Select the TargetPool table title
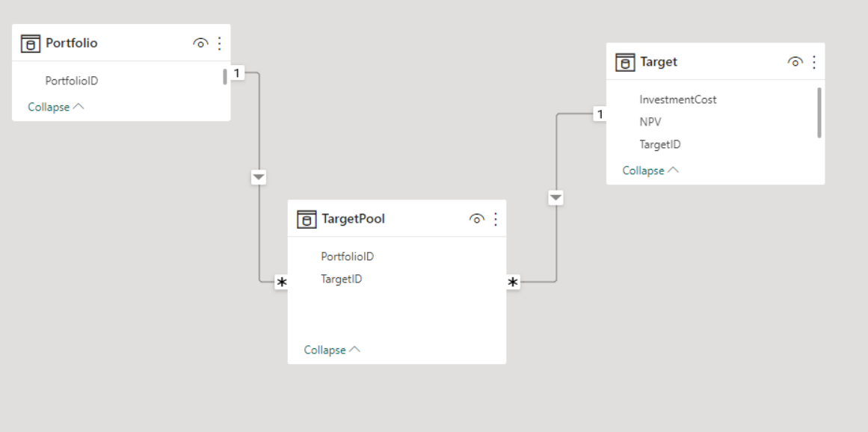This screenshot has width=868, height=432. tap(353, 219)
